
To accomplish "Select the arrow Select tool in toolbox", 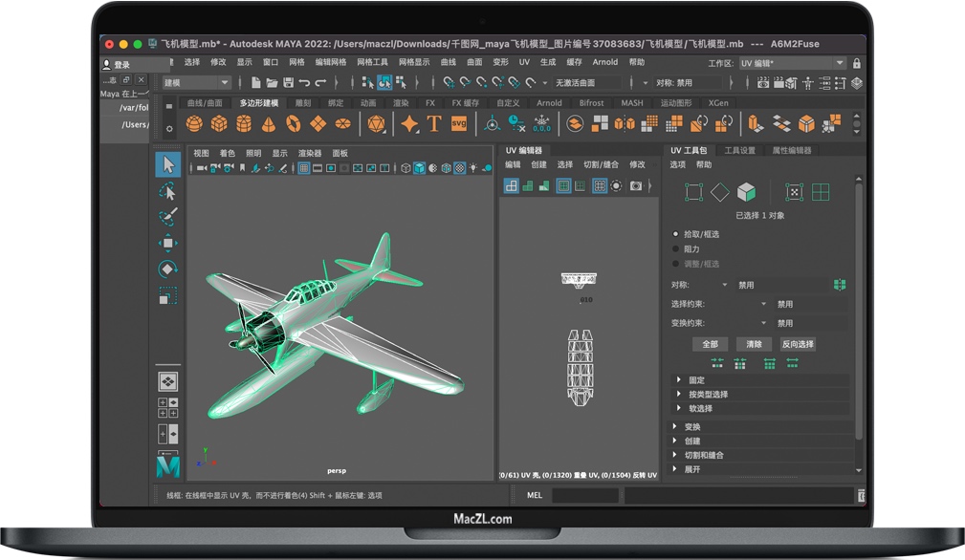I will coord(168,164).
